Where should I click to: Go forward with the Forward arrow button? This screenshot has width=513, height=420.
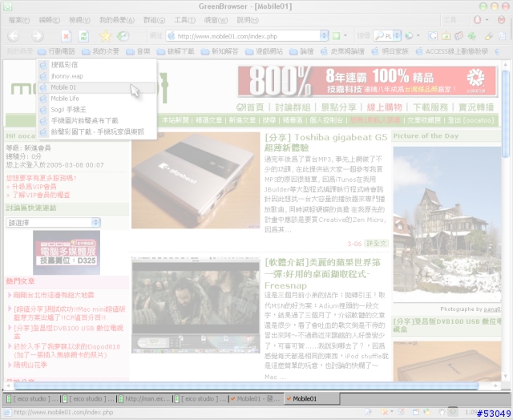(38, 36)
